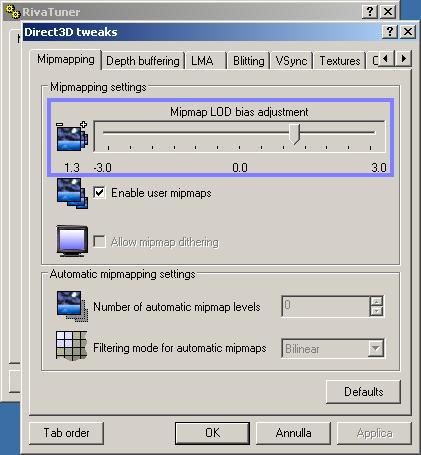Open the LMA tab

pyautogui.click(x=205, y=61)
